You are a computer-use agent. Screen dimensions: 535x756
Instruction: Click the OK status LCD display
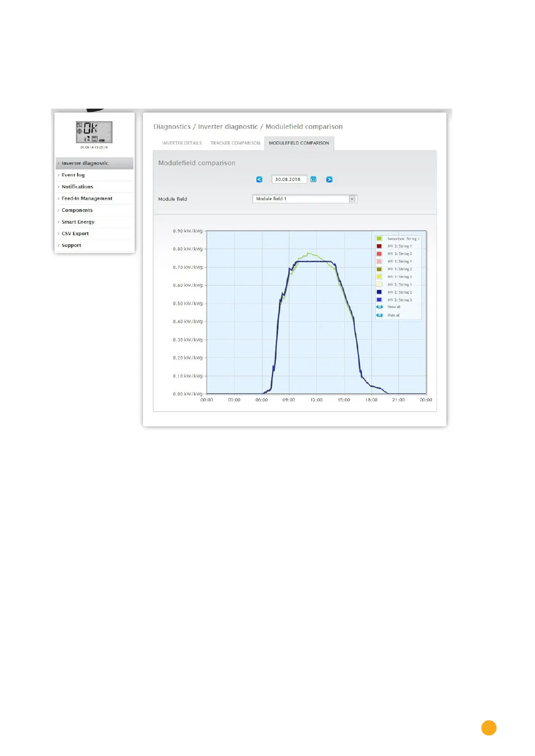pyautogui.click(x=94, y=132)
